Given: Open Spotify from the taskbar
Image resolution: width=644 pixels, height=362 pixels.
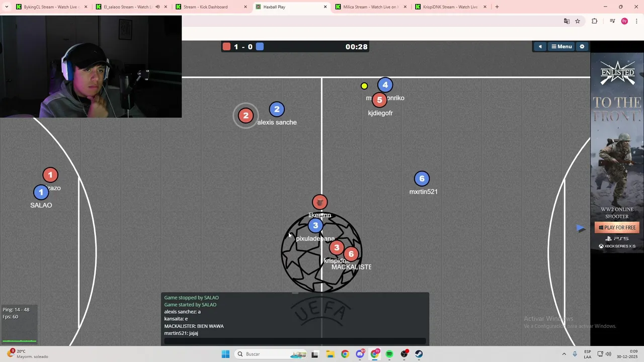Looking at the screenshot, I should tap(389, 354).
